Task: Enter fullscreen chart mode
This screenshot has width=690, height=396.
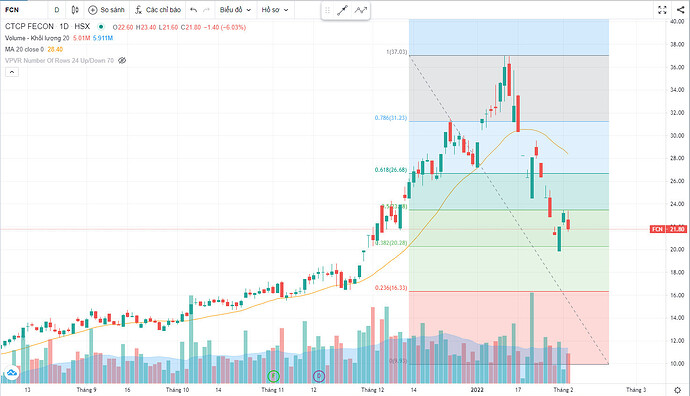Action: click(662, 10)
